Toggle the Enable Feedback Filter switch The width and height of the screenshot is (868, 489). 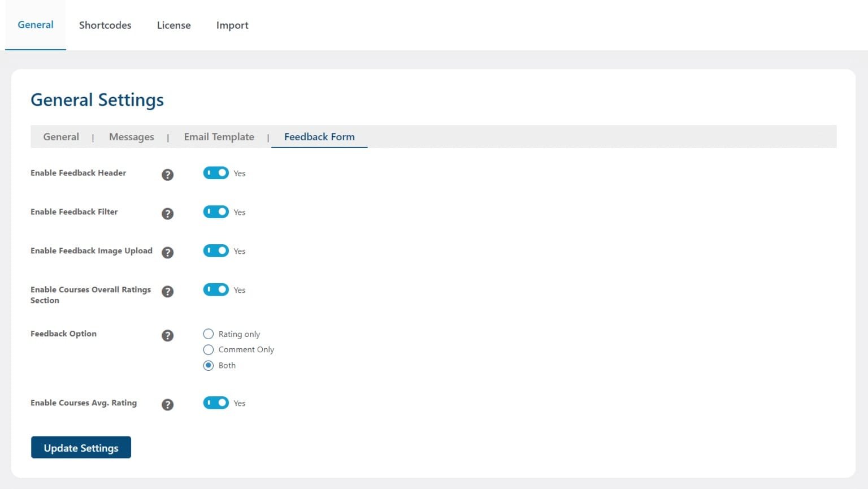pos(216,212)
